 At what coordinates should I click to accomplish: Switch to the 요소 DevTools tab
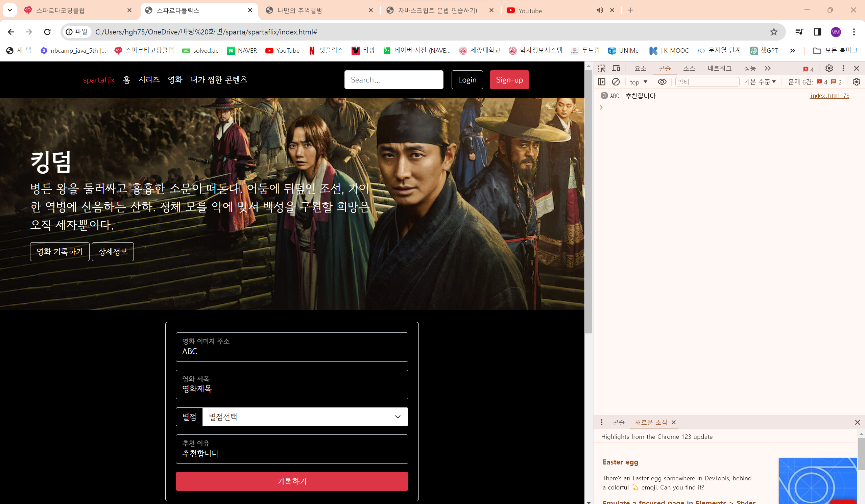click(640, 68)
